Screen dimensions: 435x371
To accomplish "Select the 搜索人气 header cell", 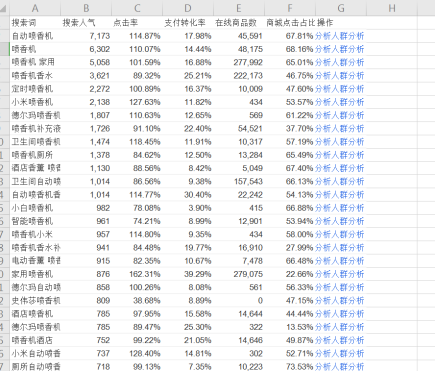I will 86,23.
